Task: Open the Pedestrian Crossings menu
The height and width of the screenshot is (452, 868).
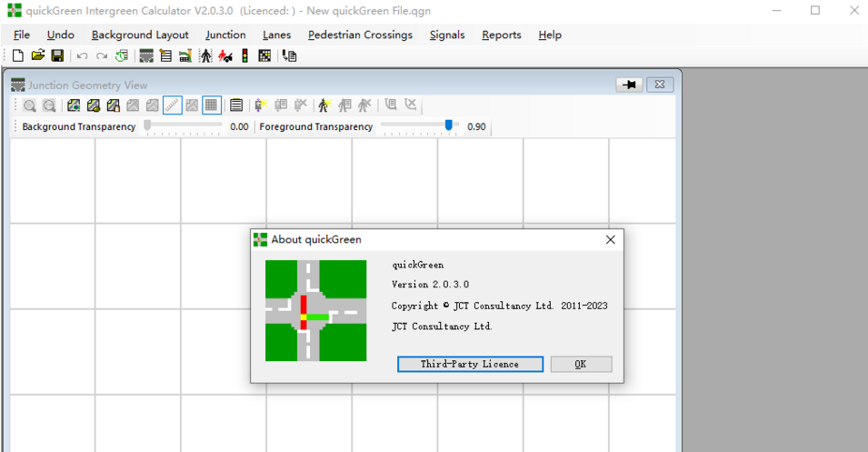Action: tap(360, 35)
